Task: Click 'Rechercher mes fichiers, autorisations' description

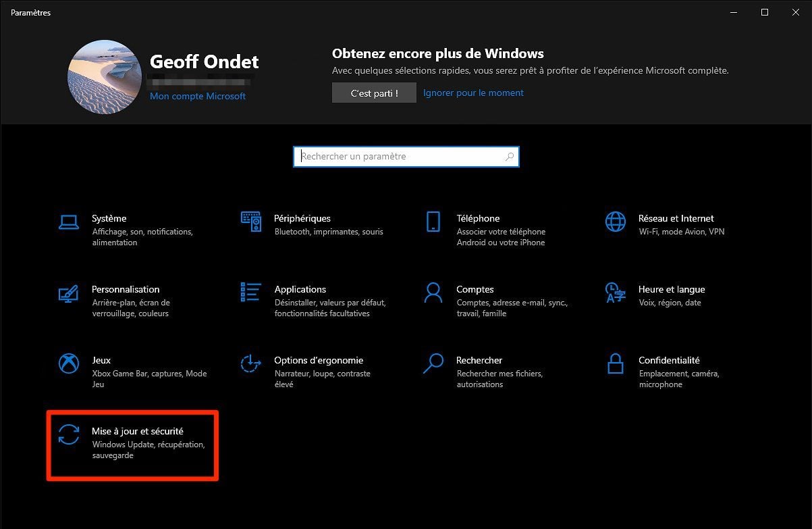Action: click(499, 379)
